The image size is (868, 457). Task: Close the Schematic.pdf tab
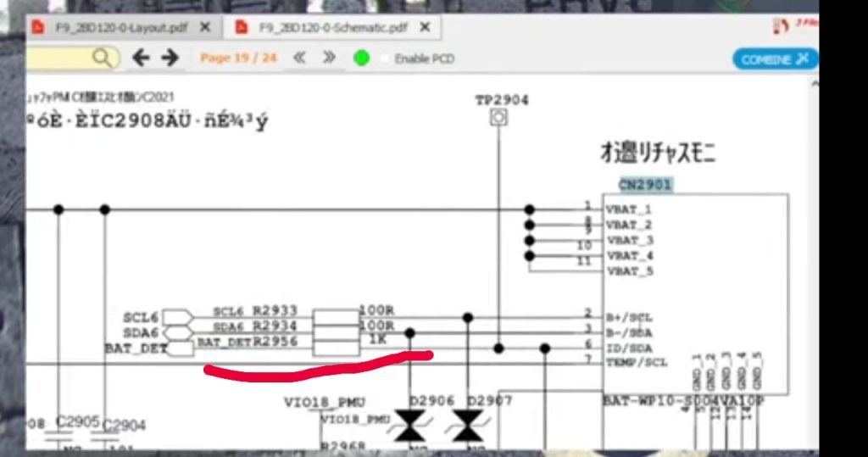(425, 27)
